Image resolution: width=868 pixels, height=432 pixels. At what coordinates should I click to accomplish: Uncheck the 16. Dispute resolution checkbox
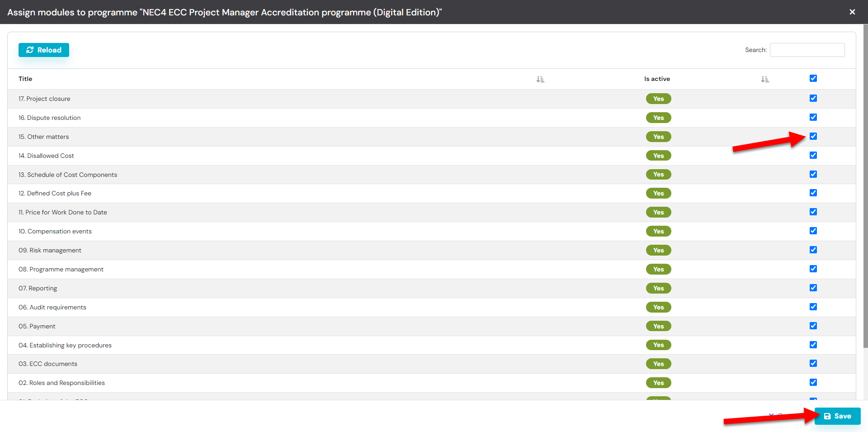tap(813, 117)
